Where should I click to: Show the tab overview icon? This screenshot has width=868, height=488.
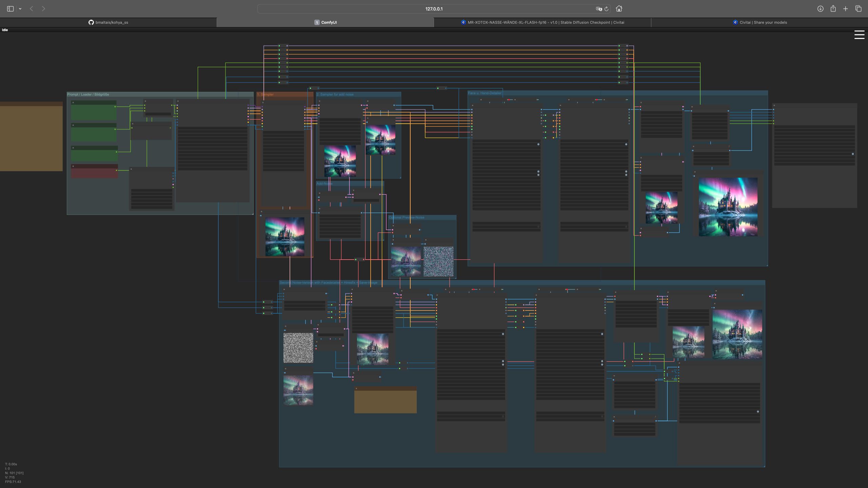tap(859, 9)
